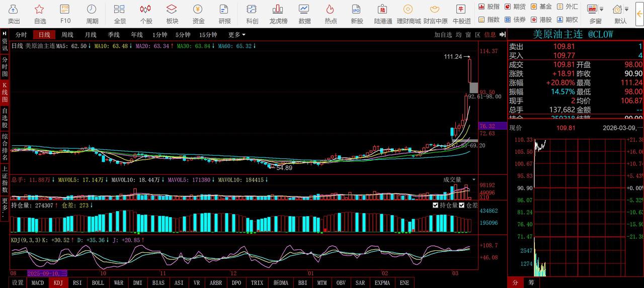Toggle the 持仓量 checkbox
644x288 pixels.
coord(435,205)
